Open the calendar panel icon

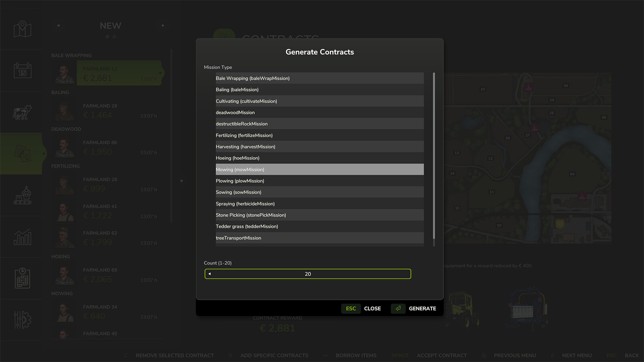pyautogui.click(x=22, y=71)
